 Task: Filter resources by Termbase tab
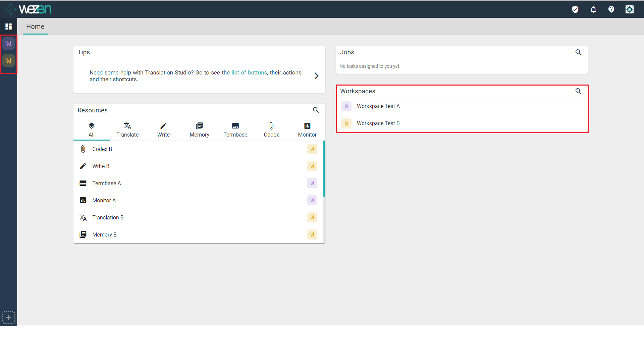coord(235,130)
